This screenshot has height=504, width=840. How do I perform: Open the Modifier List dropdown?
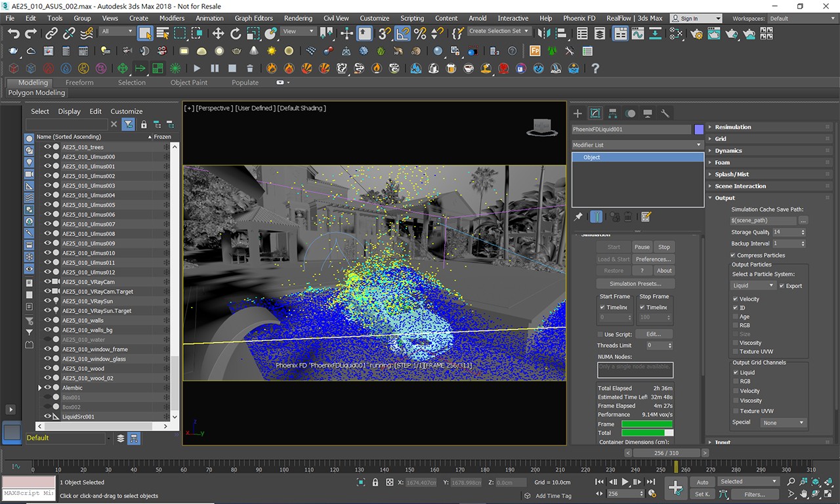[x=637, y=145]
